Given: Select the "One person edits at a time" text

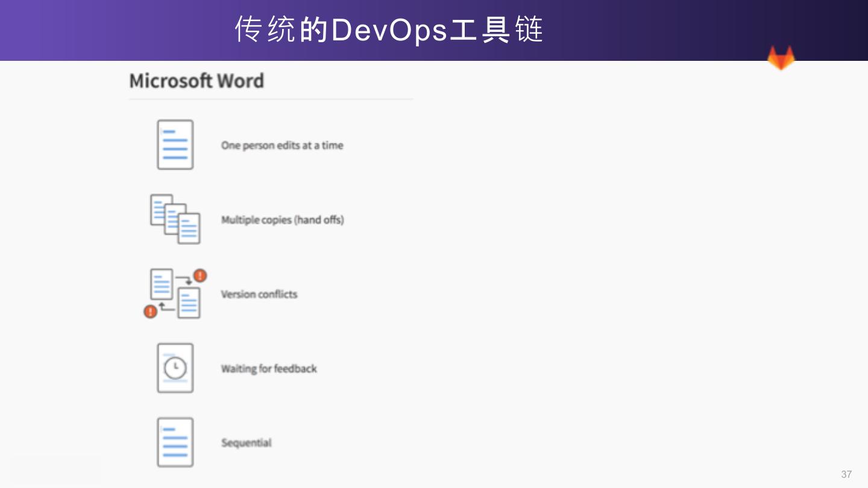Looking at the screenshot, I should 282,145.
